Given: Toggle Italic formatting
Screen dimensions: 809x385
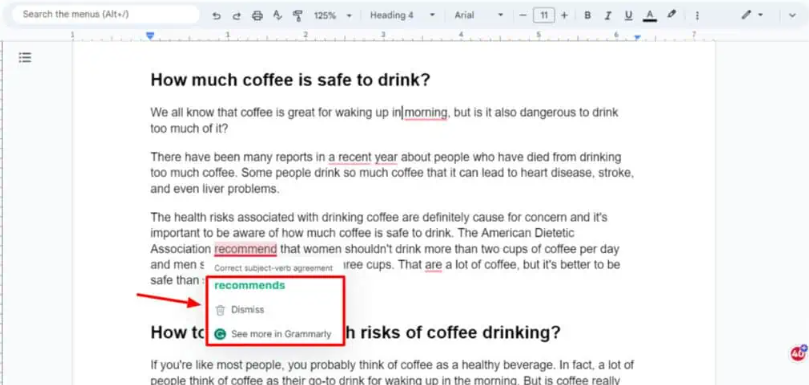Looking at the screenshot, I should click(x=608, y=15).
